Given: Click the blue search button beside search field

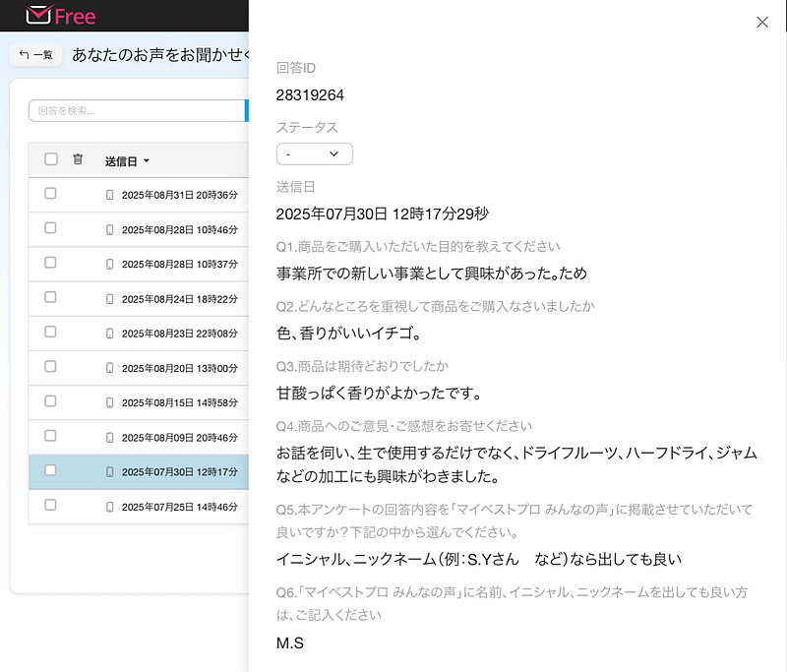Looking at the screenshot, I should [246, 111].
